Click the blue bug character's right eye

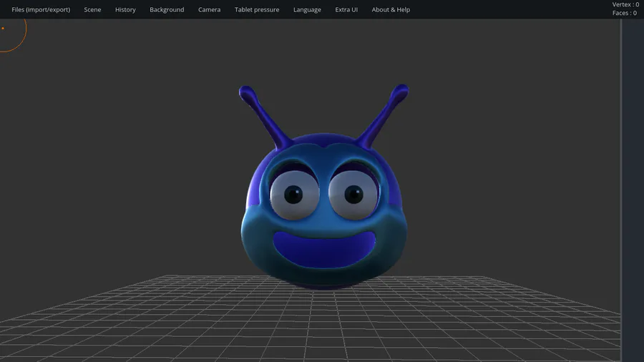pos(353,195)
